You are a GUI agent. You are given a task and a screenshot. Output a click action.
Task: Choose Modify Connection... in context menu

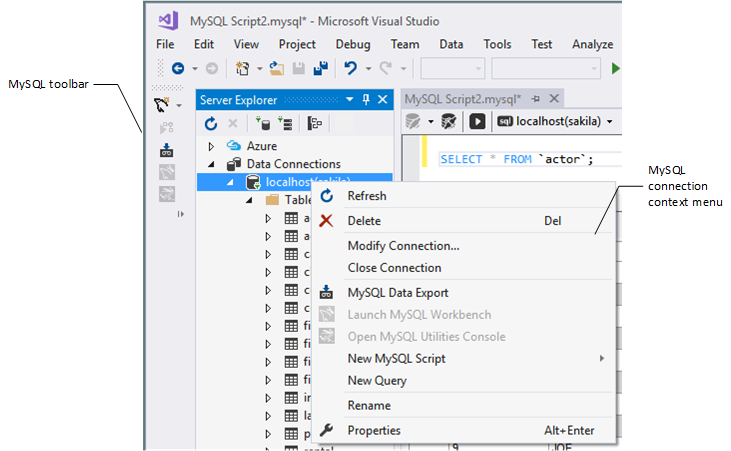point(464,246)
